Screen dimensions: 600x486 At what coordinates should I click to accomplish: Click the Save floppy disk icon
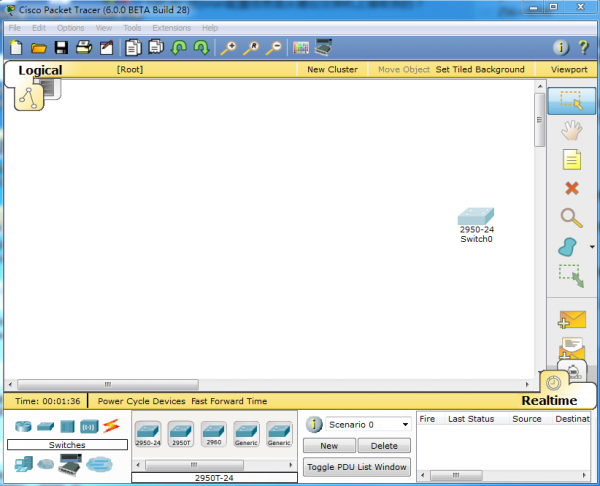[x=61, y=48]
